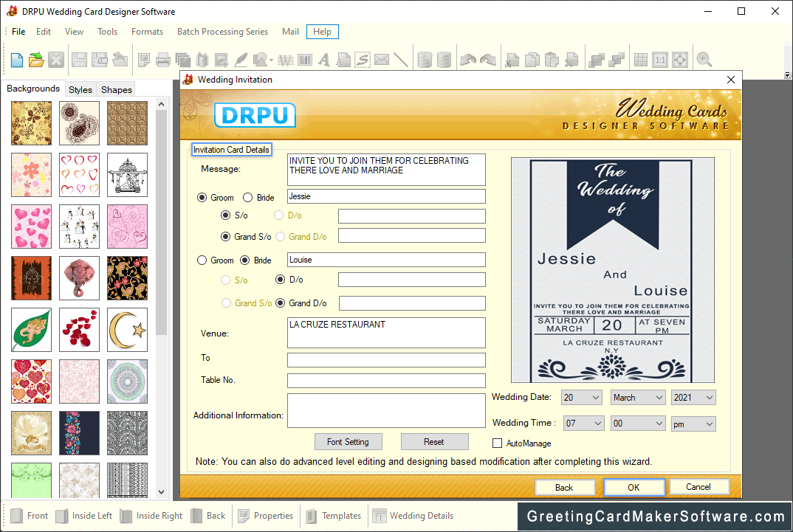Viewport: 793px width, 532px height.
Task: Enable the AutoManage checkbox
Action: click(497, 443)
